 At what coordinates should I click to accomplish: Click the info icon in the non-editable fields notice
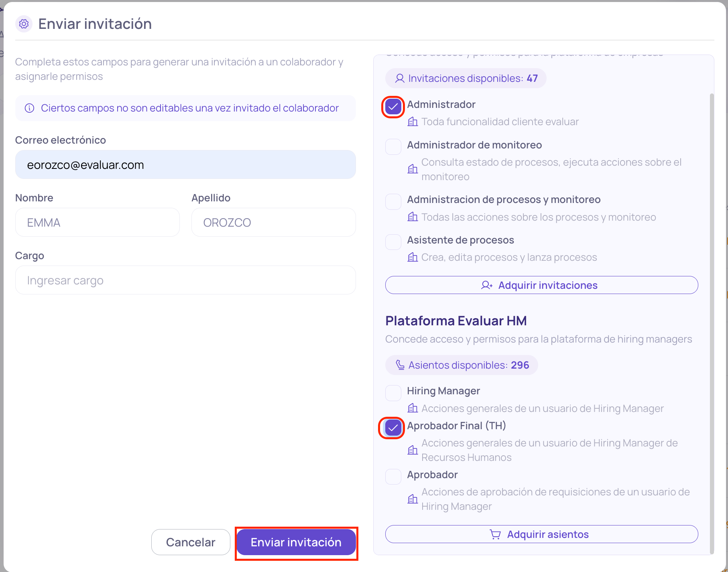click(29, 108)
